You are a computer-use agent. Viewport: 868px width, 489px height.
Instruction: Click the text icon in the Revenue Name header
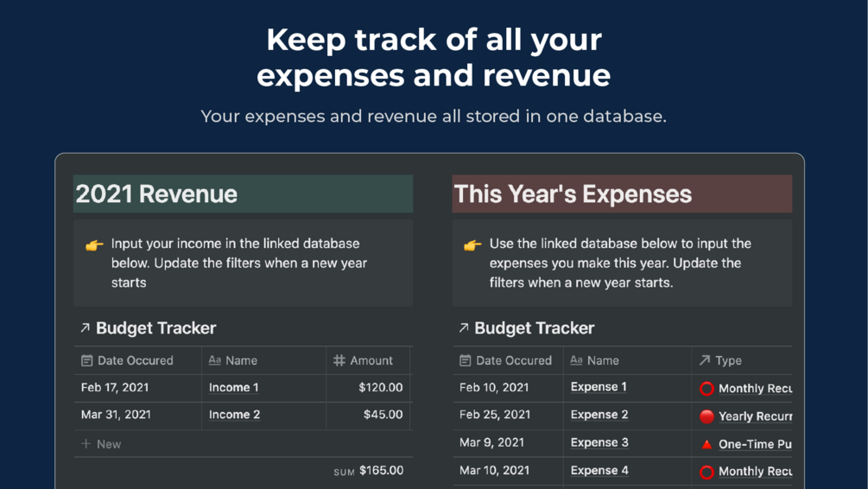point(215,361)
